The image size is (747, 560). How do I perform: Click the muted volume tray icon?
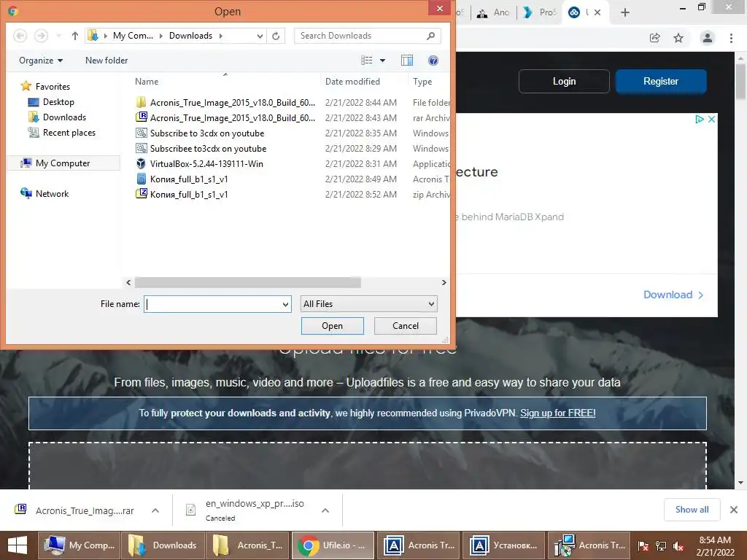coord(678,546)
